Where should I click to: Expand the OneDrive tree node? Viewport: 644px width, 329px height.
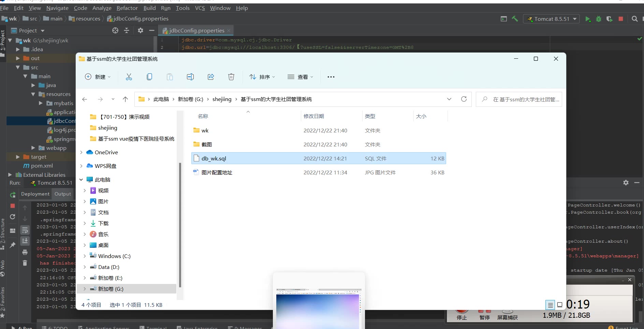(81, 152)
